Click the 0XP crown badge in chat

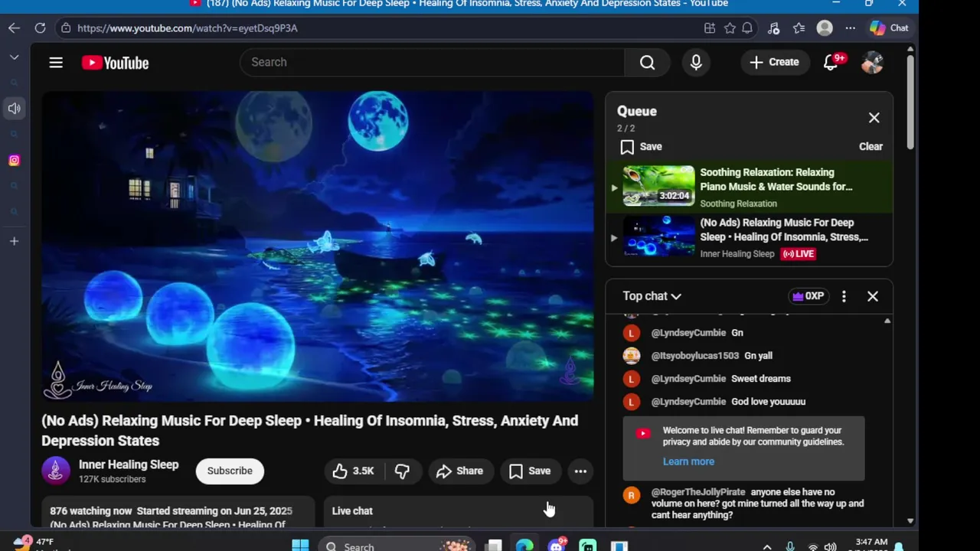pyautogui.click(x=808, y=296)
